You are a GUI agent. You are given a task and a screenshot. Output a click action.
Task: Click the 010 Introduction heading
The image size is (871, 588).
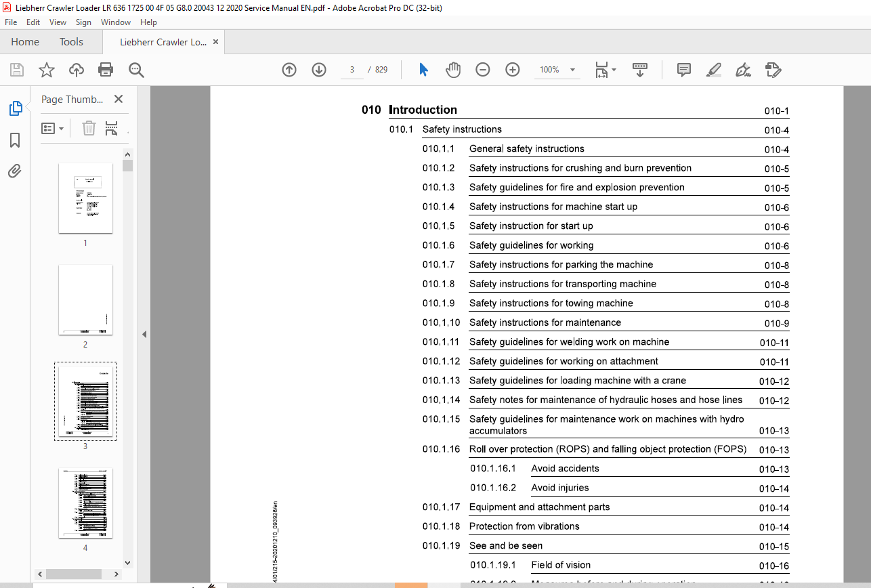[x=409, y=110]
